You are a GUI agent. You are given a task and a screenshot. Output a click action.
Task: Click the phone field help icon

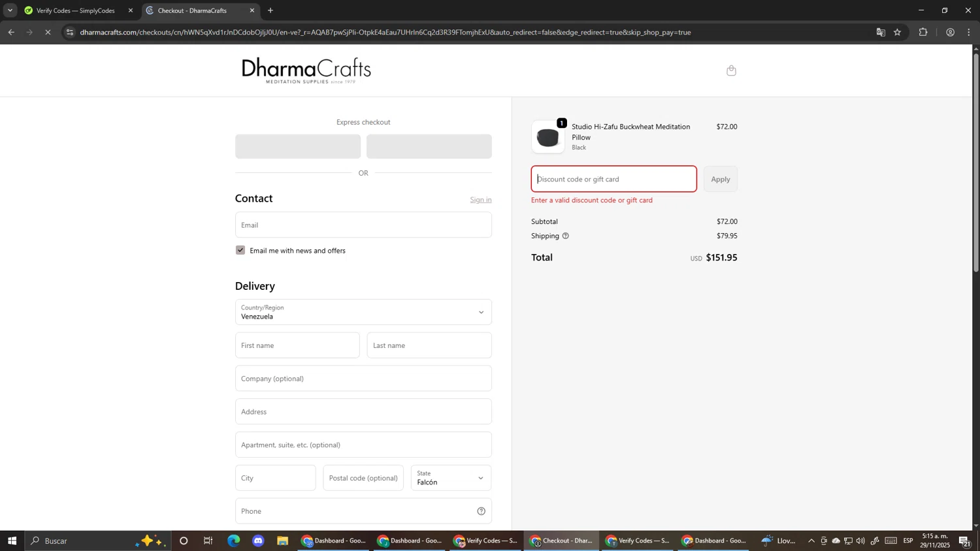click(482, 511)
